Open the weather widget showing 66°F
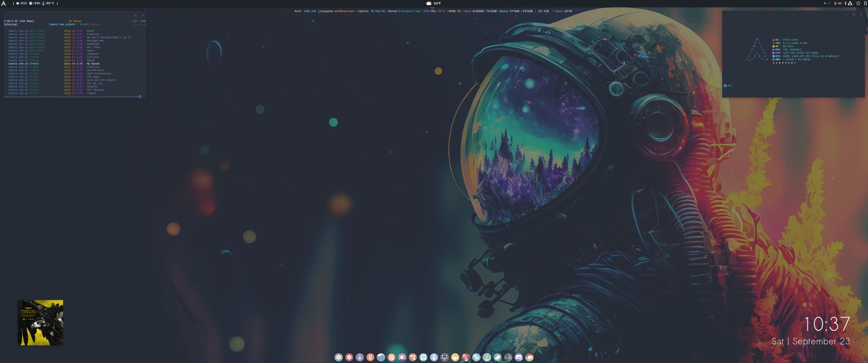This screenshot has height=363, width=868. pyautogui.click(x=433, y=3)
